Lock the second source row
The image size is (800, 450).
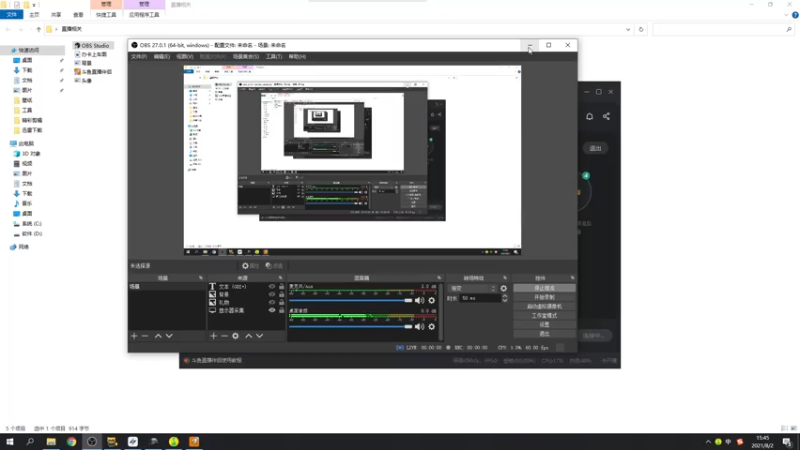click(282, 294)
